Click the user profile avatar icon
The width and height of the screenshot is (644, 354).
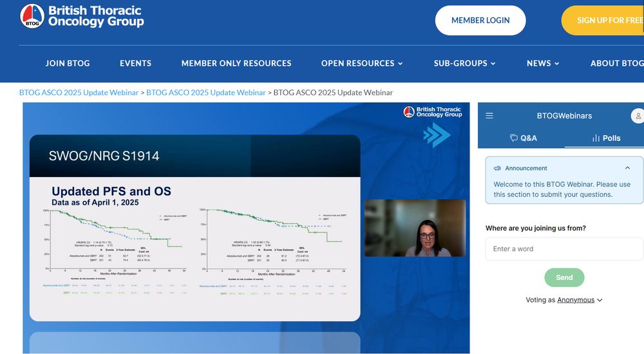[x=638, y=116]
